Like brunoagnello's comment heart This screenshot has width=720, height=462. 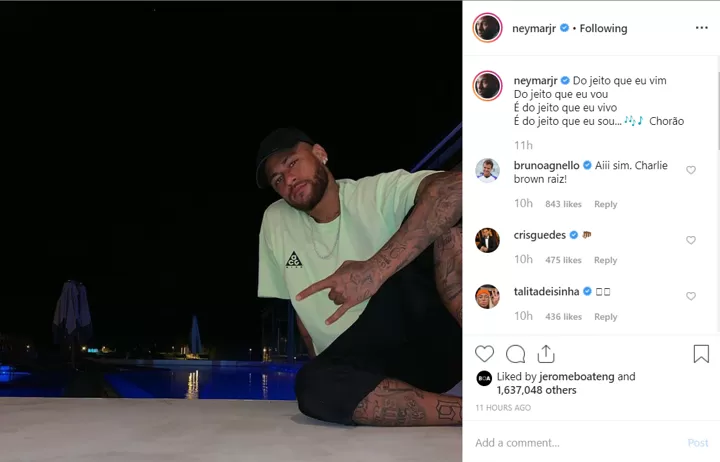click(x=691, y=170)
